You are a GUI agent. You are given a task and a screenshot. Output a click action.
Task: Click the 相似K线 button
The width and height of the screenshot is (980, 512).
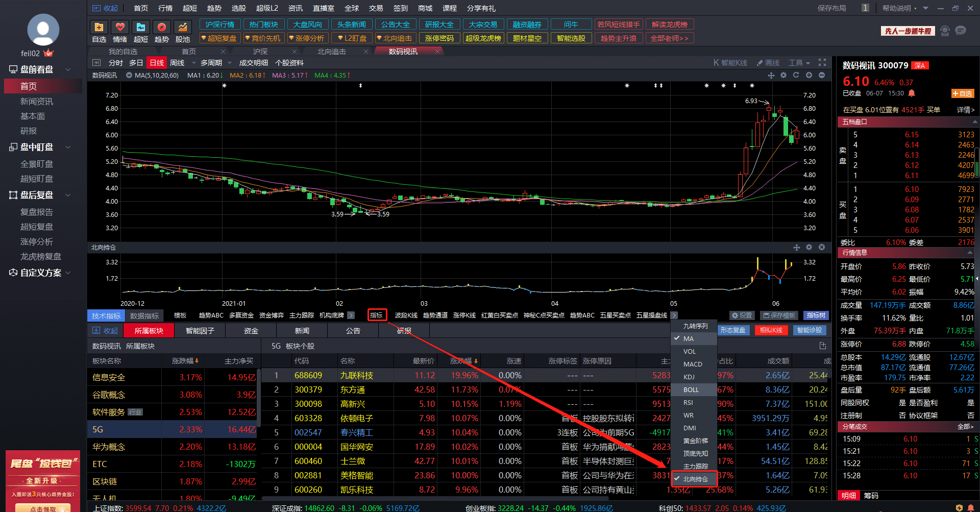point(771,330)
